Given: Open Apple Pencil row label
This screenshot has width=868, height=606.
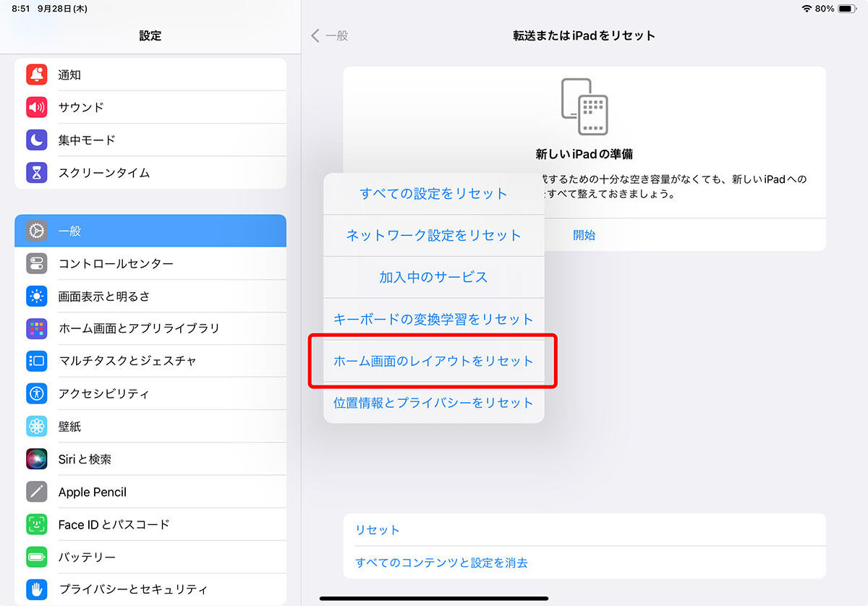Looking at the screenshot, I should [93, 492].
